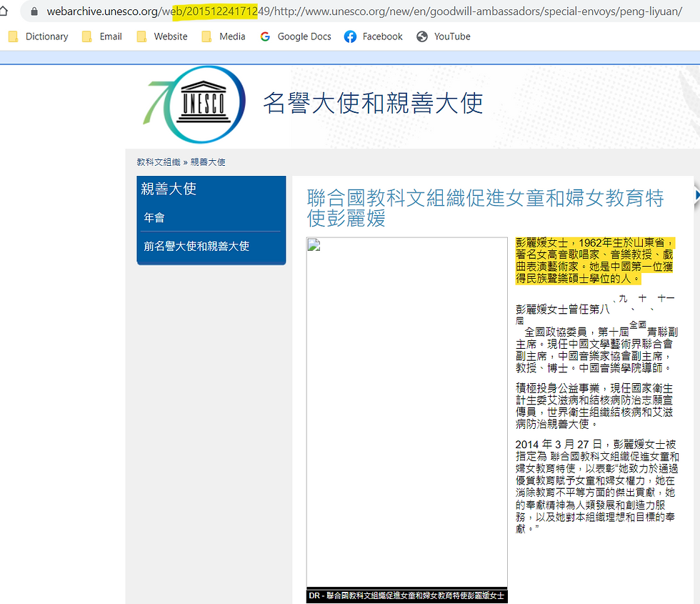
Task: Open the Website bookmark folder
Action: 162,36
